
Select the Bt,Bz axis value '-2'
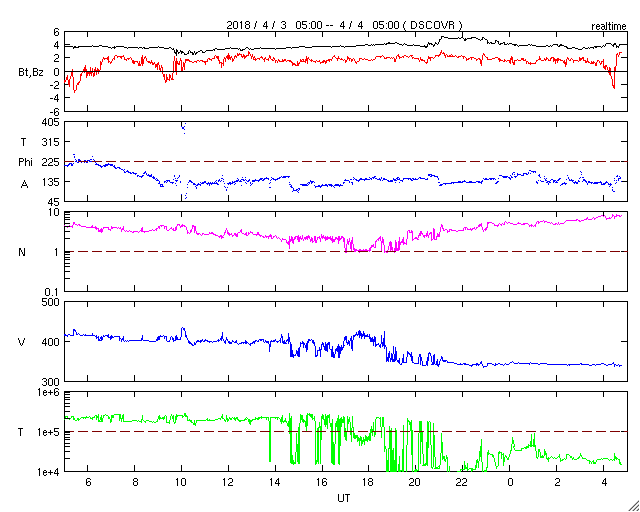(x=54, y=85)
